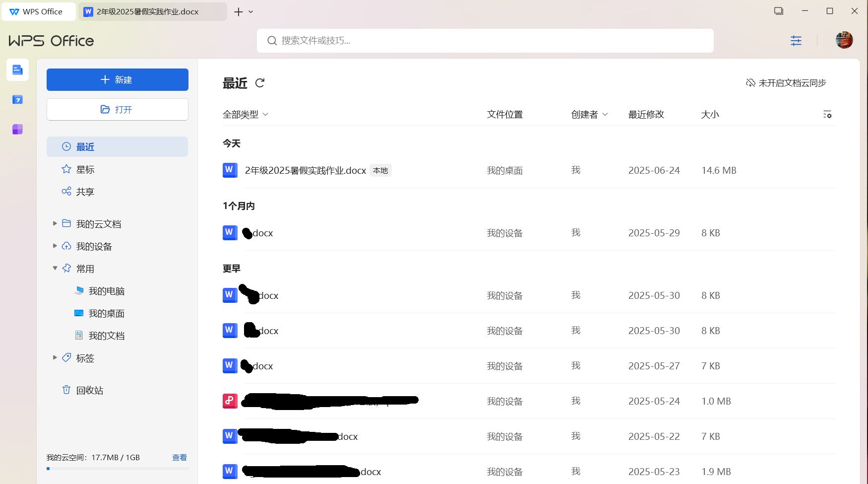The width and height of the screenshot is (868, 484).
Task: Switch to the 2年级2025暑假实践作业.docx tab
Action: (x=147, y=12)
